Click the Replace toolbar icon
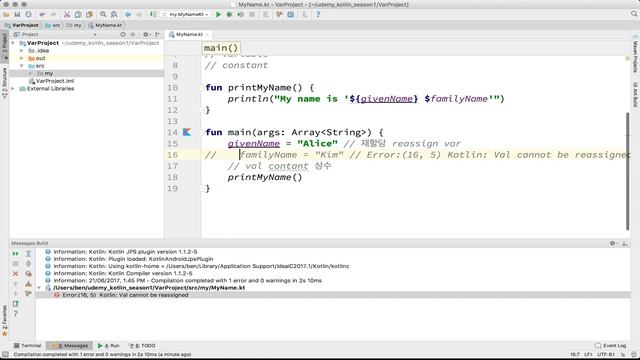The width and height of the screenshot is (640, 360). point(114,14)
